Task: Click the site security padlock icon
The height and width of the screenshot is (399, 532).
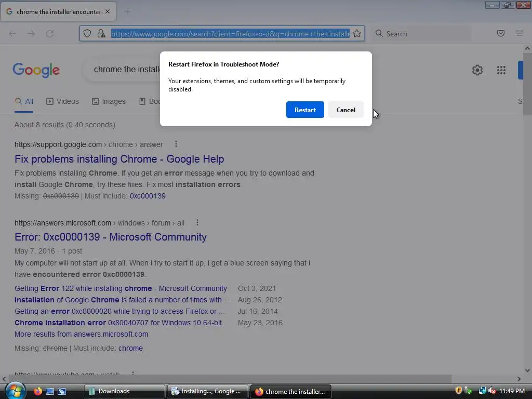Action: [x=101, y=33]
